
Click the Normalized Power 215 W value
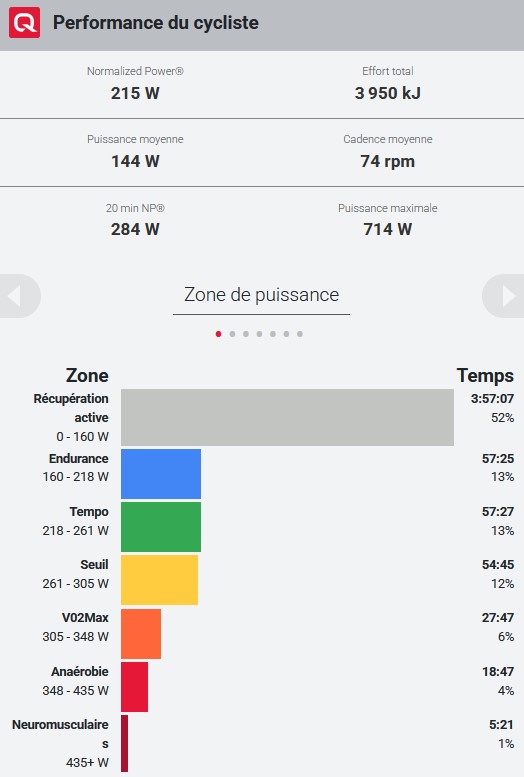(135, 93)
